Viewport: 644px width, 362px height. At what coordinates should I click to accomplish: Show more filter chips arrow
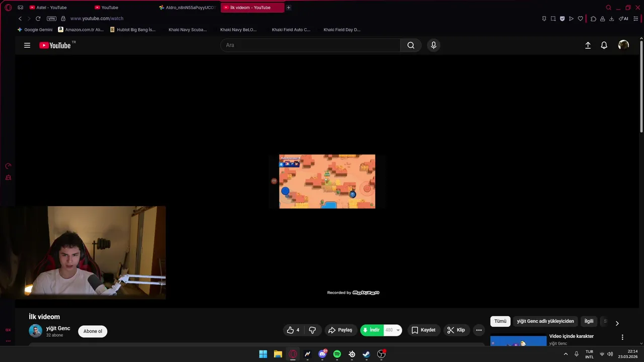617,323
